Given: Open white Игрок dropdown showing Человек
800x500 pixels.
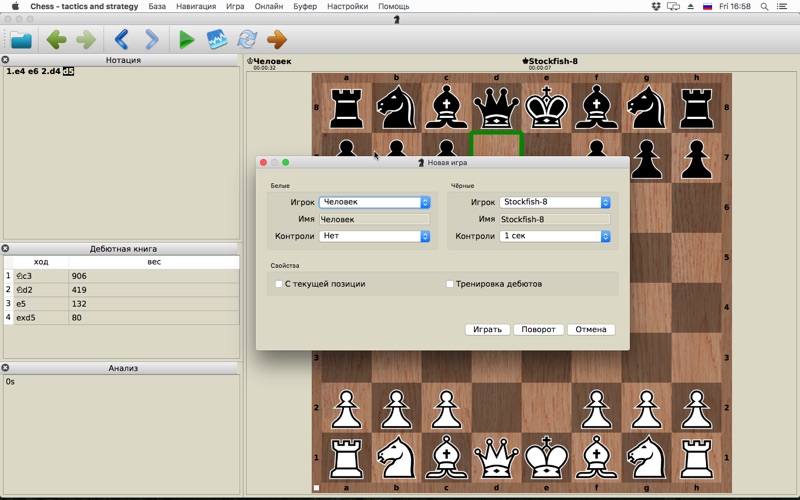Looking at the screenshot, I should click(x=374, y=202).
